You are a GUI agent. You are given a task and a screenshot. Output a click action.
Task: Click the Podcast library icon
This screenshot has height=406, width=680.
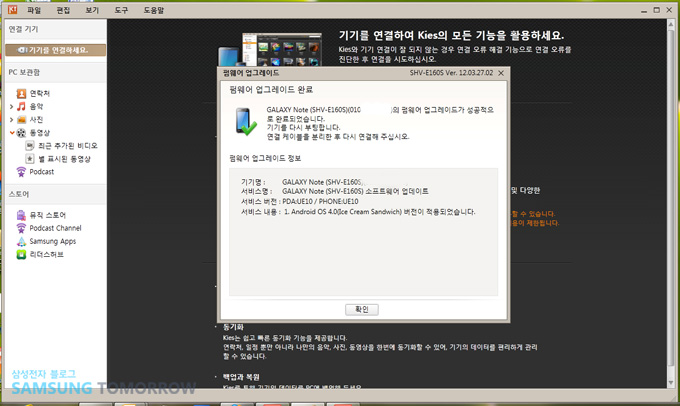[x=21, y=172]
